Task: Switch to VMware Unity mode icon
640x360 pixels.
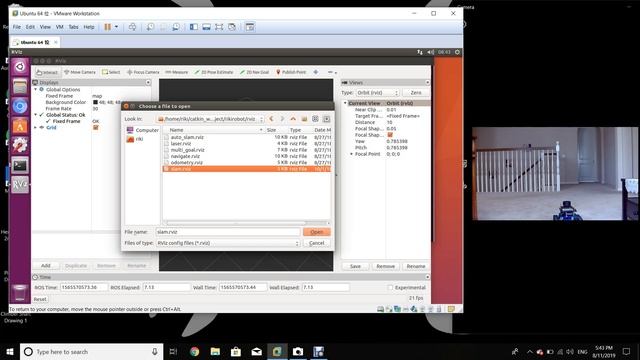Action: coord(232,27)
